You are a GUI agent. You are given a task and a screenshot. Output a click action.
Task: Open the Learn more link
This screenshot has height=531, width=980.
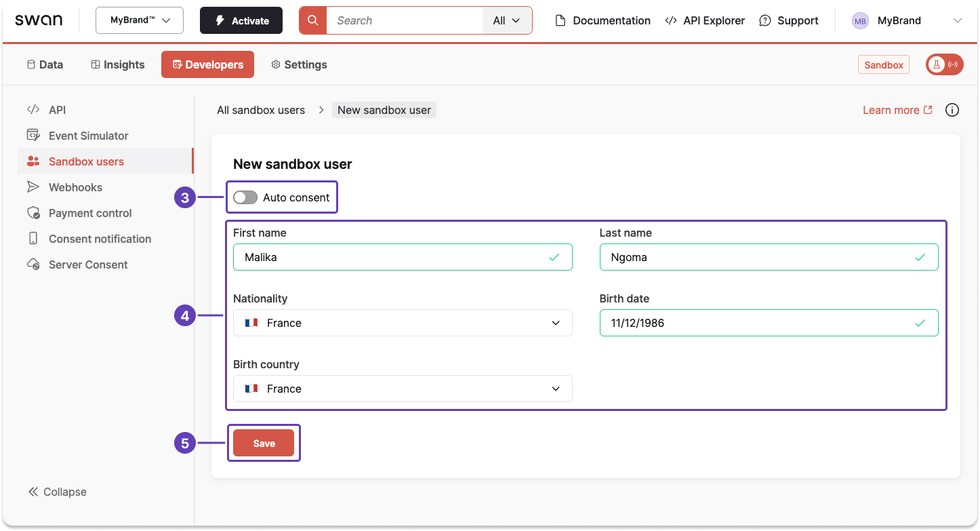tap(891, 109)
